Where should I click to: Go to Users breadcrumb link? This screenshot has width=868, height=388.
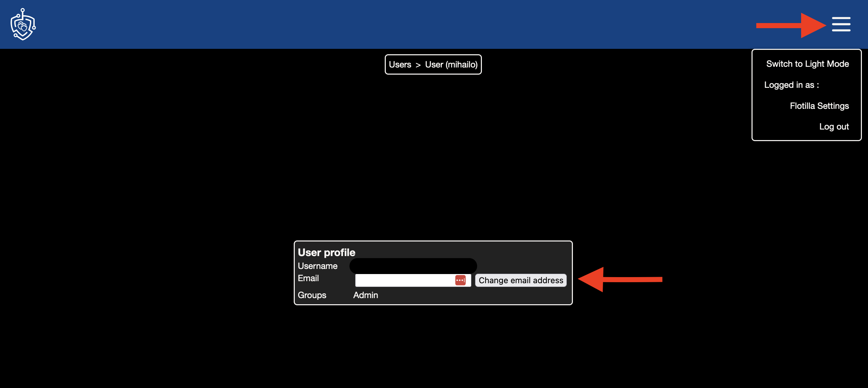pyautogui.click(x=400, y=64)
